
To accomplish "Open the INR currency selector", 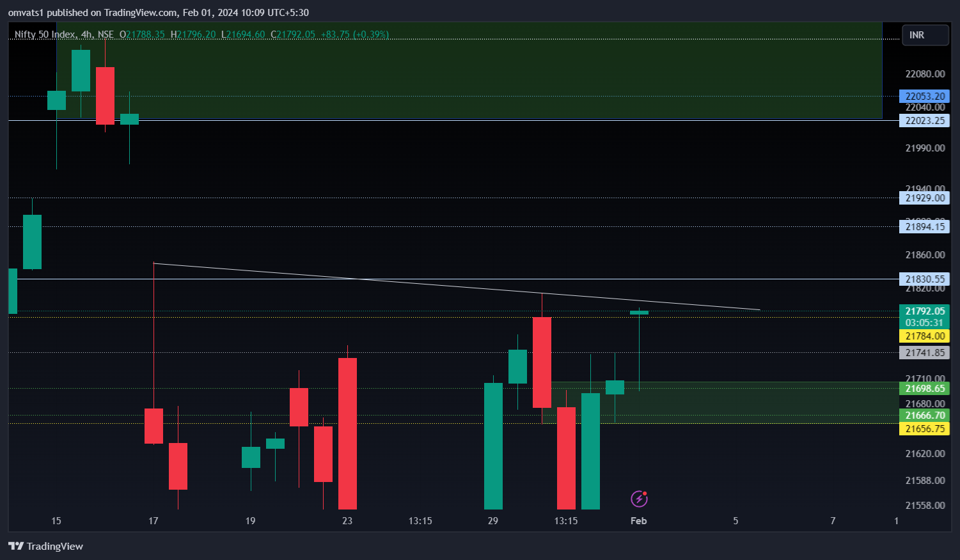I will pyautogui.click(x=925, y=35).
